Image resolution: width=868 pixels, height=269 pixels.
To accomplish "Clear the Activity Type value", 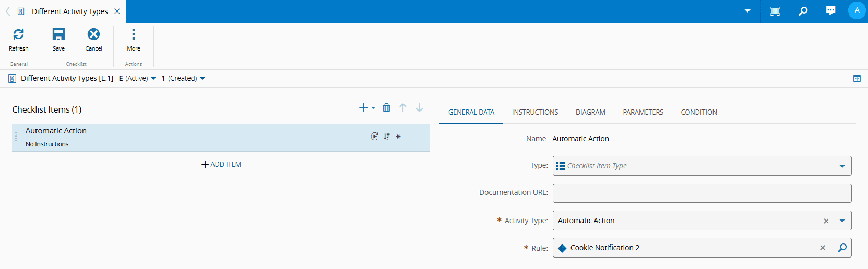I will (x=826, y=221).
